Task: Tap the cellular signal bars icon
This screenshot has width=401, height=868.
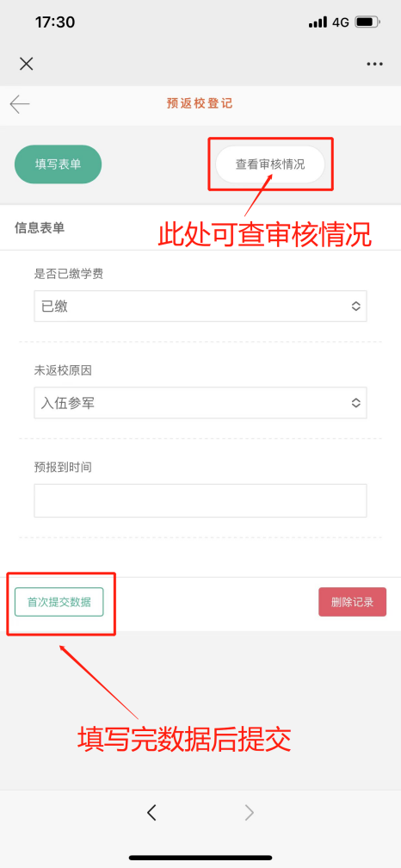Action: [x=318, y=22]
